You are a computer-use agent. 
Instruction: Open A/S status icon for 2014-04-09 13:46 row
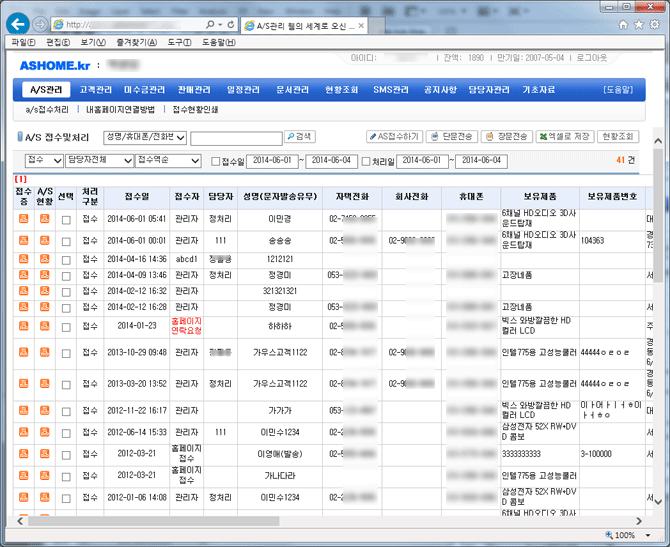(44, 275)
